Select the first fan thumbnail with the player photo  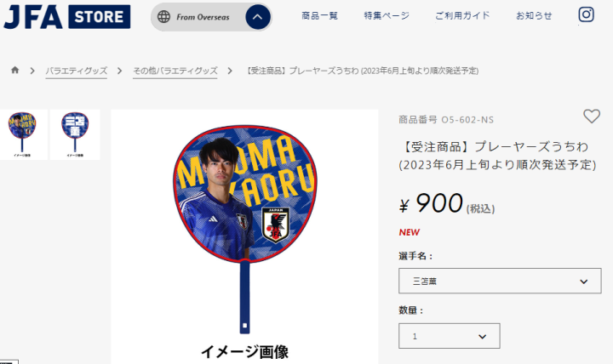23,134
